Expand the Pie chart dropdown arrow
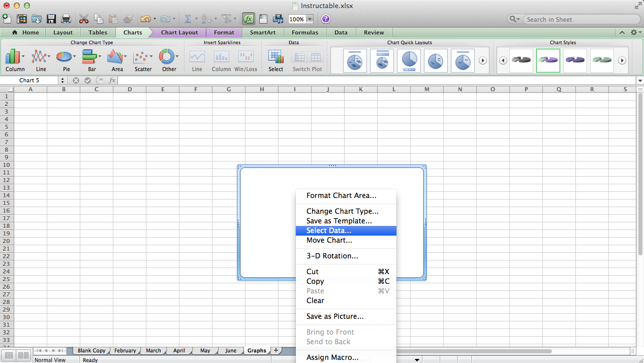 (x=75, y=56)
